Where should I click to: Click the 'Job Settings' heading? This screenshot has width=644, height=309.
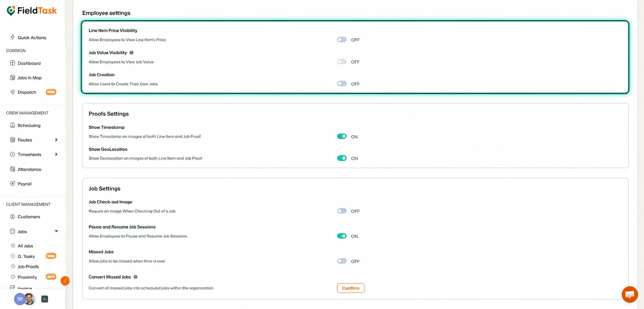point(105,188)
